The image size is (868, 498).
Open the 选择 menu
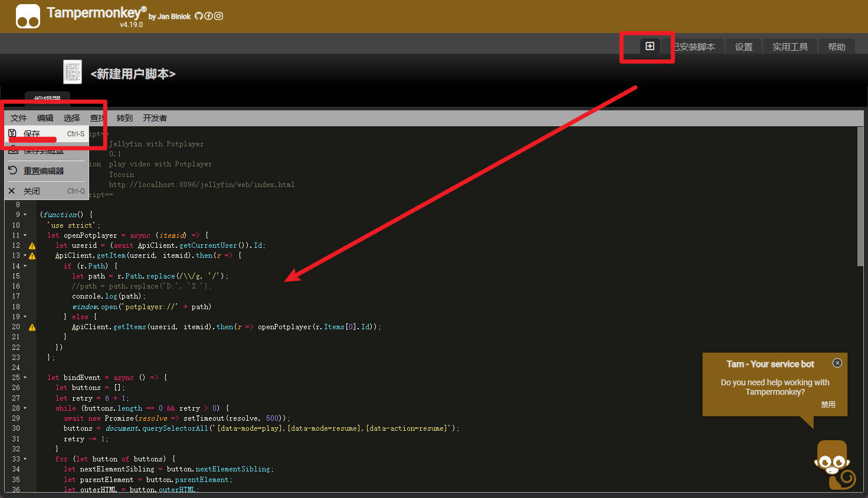(x=72, y=118)
